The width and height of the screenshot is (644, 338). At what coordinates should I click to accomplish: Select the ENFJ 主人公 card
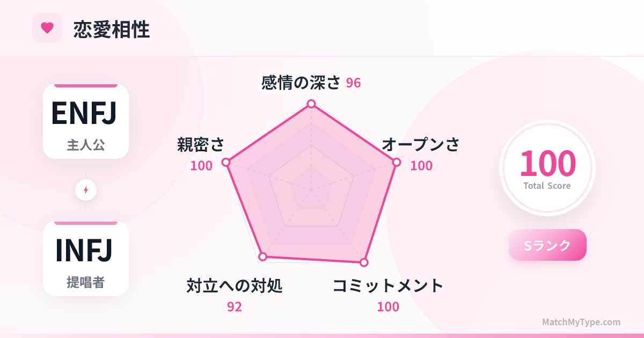click(x=86, y=121)
